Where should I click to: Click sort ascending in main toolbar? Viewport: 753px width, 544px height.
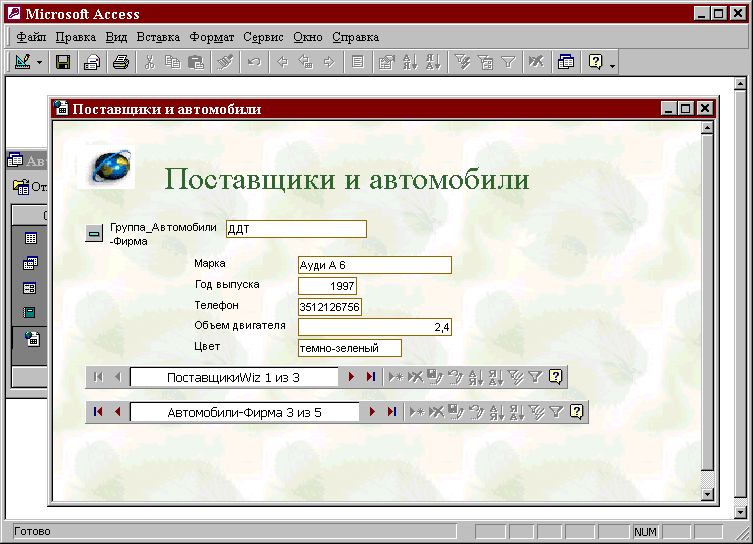pos(410,62)
